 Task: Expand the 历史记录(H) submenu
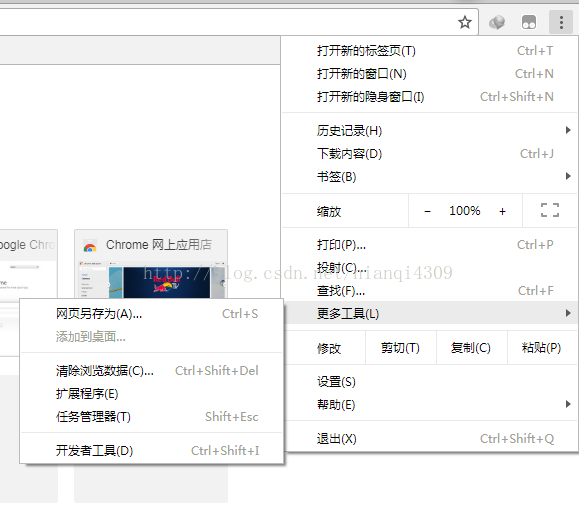(430, 131)
